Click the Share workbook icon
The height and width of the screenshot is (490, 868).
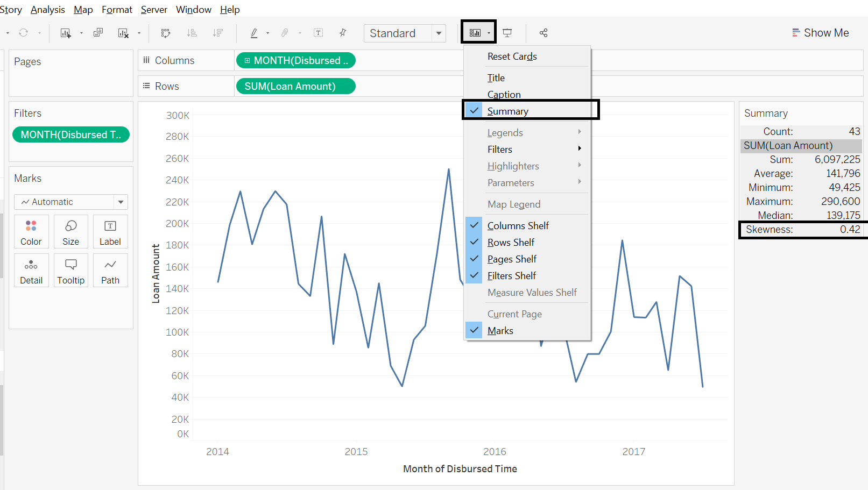(x=544, y=33)
